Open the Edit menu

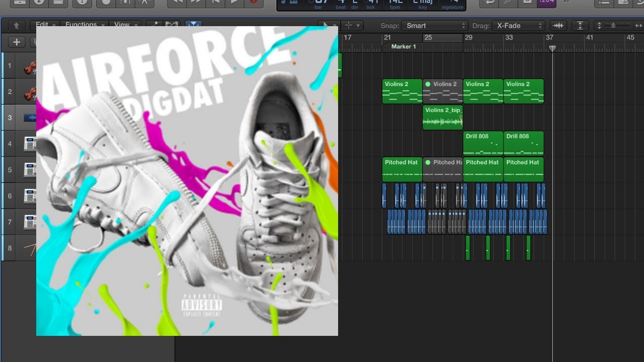point(45,25)
